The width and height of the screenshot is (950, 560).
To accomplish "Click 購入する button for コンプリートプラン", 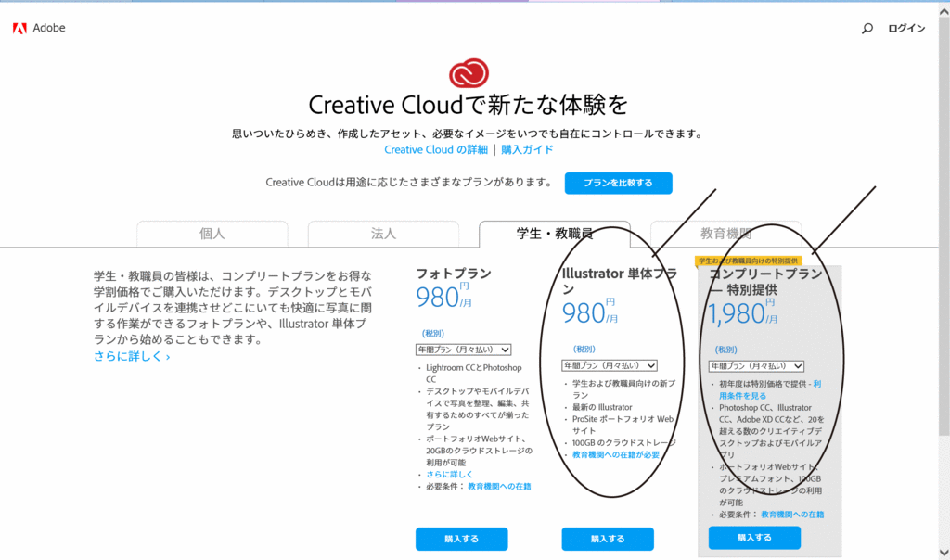I will [754, 538].
